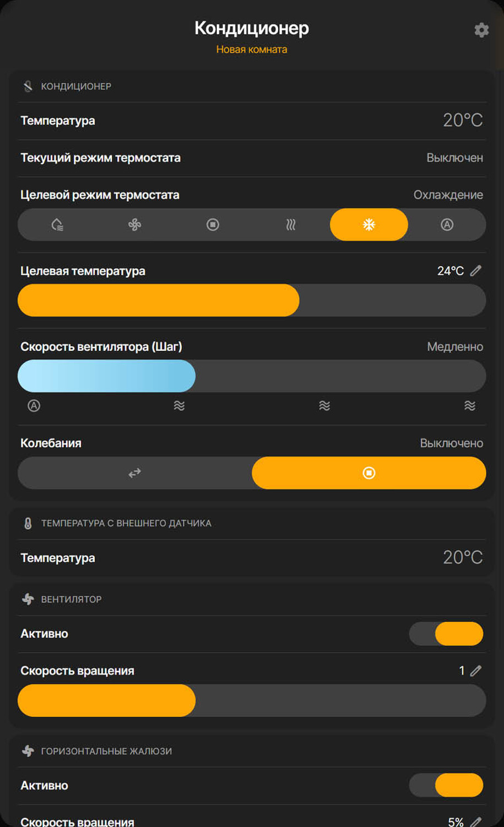
Task: Toggle the Вентилятор Активно switch
Action: [446, 633]
